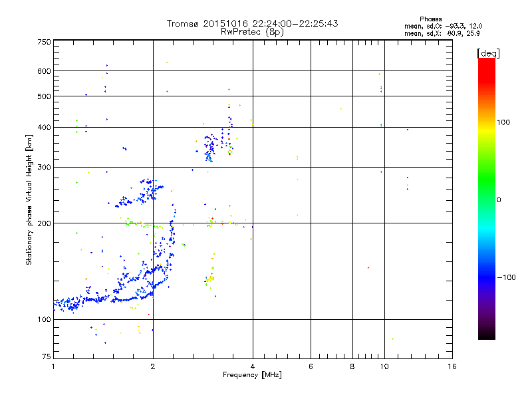Select the 'mean, sd,X: 80.9, 25.9' statistic
532x399 pixels.
tap(442, 33)
